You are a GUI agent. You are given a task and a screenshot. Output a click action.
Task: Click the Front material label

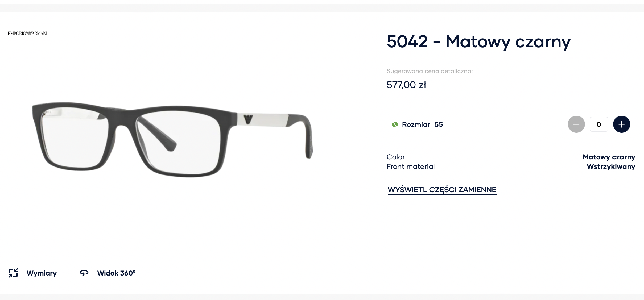point(411,166)
